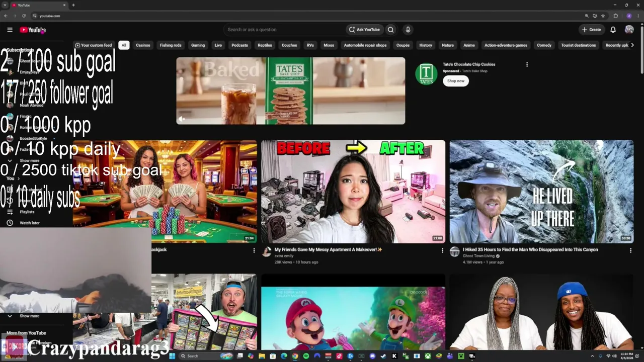Unmute the Tate's ad video

point(182,119)
